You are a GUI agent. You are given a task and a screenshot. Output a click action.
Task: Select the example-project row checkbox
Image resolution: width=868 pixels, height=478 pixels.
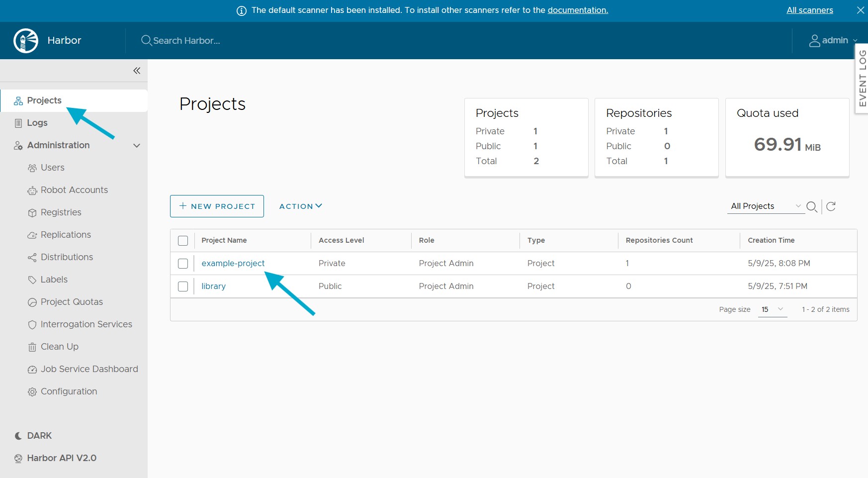(183, 264)
